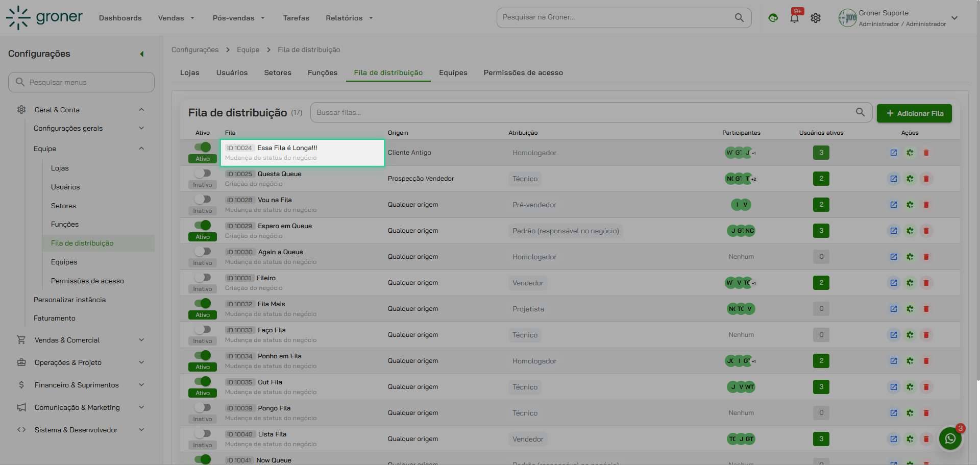Turn off the Fila Mais toggle
Screen dimensions: 980x465
(x=203, y=304)
